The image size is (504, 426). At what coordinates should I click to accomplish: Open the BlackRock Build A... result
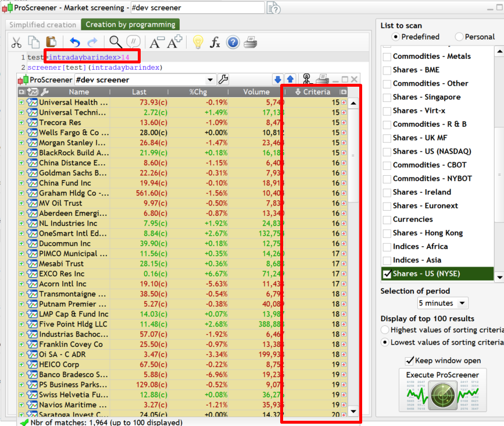tap(74, 153)
